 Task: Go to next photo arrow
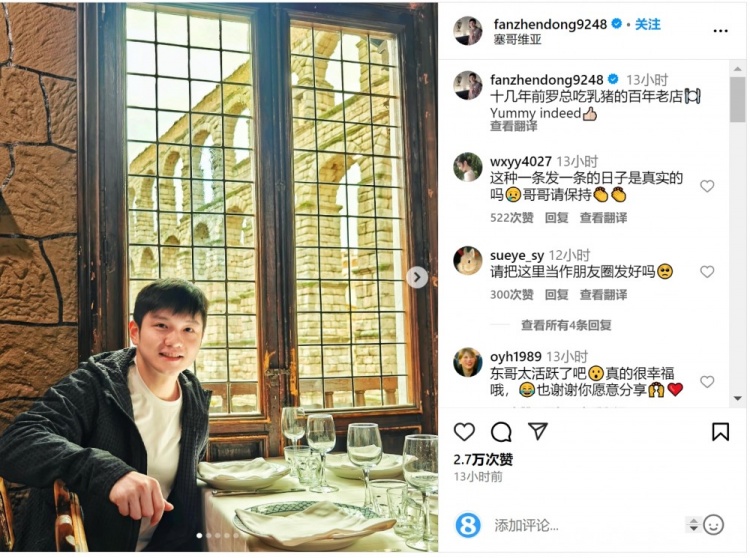417,277
